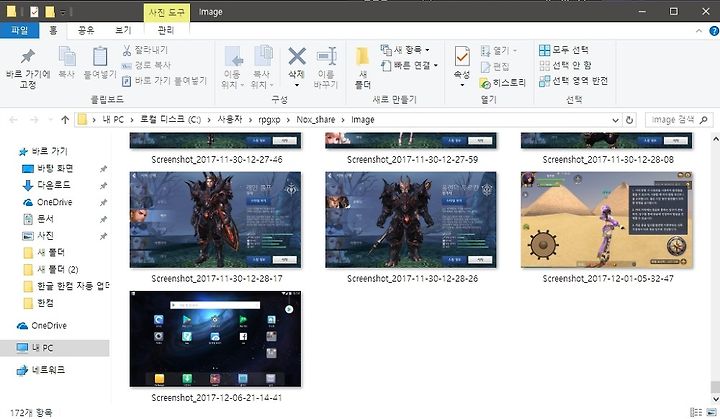Select thumbnail Screenshot_2017-11-30-12-28-17
Image resolution: width=720 pixels, height=419 pixels.
[215, 220]
